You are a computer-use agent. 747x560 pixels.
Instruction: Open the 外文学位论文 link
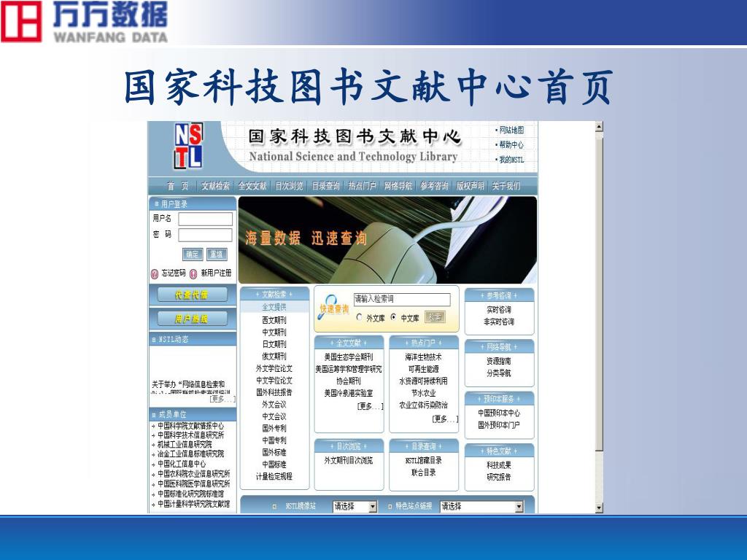[x=274, y=368]
